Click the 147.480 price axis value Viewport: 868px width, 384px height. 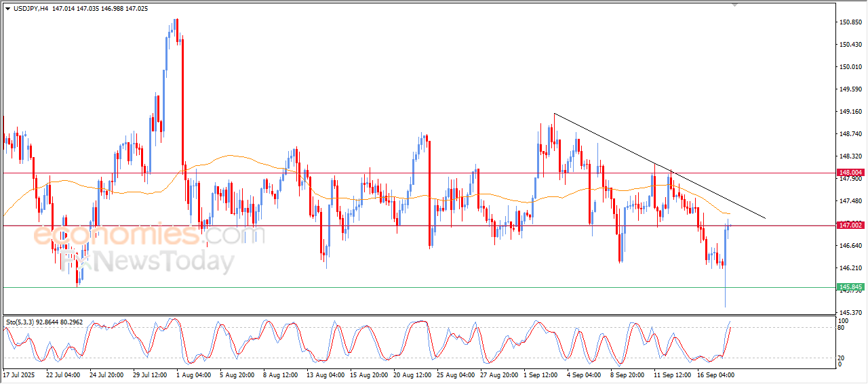(850, 201)
